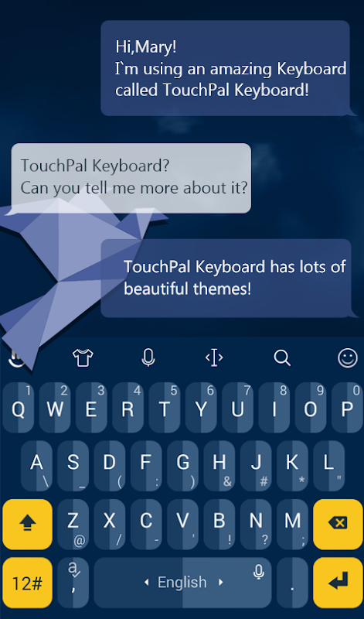Select the "Can you tell me more" message bubble

pos(131,178)
